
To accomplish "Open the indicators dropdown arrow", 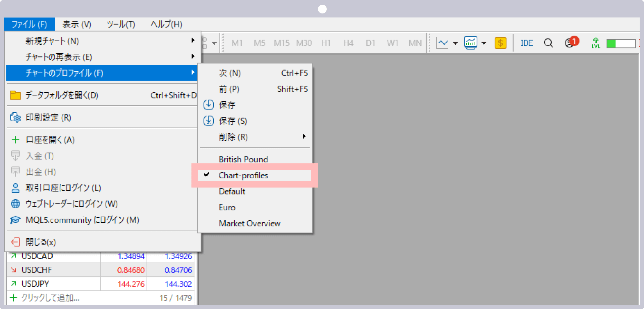I will [484, 43].
